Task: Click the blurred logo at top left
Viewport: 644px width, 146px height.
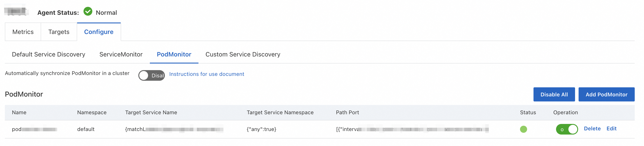Action: coord(16,11)
